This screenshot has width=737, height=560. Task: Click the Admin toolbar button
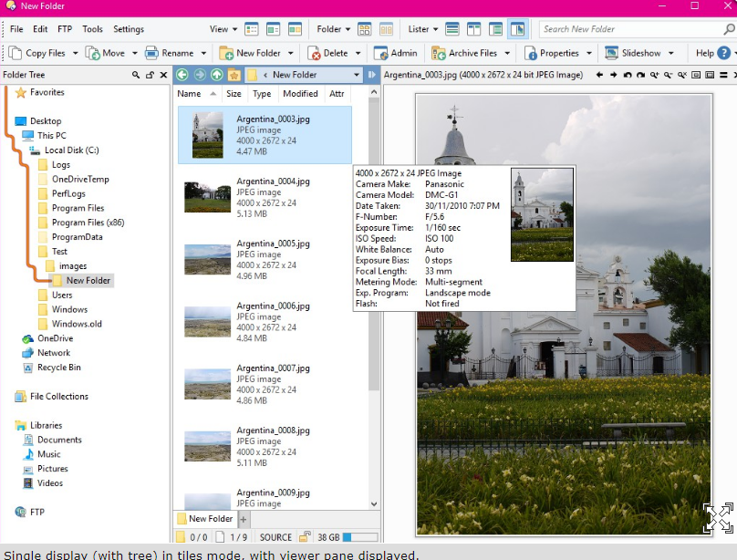pyautogui.click(x=395, y=53)
